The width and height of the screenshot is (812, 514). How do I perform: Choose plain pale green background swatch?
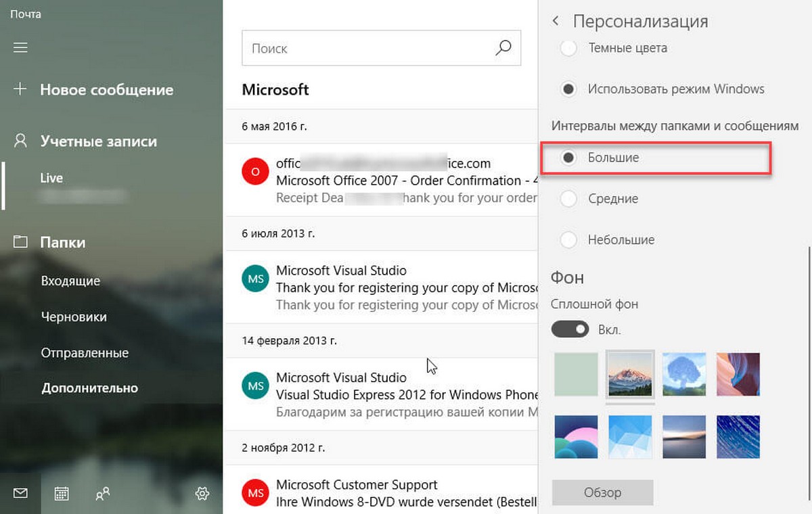tap(576, 374)
